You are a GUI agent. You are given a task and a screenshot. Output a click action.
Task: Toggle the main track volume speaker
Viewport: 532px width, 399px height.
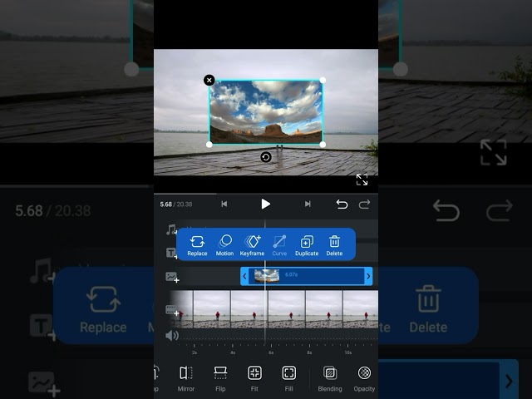coord(172,336)
